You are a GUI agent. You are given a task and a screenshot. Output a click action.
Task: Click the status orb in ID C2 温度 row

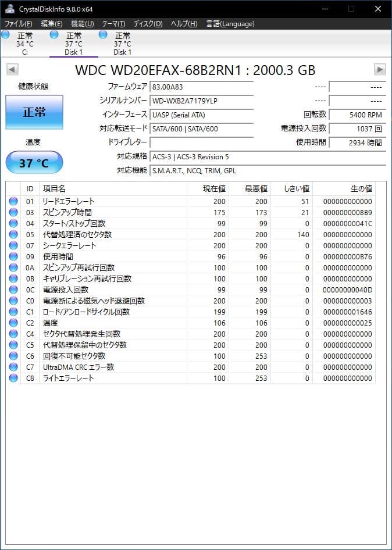13,323
